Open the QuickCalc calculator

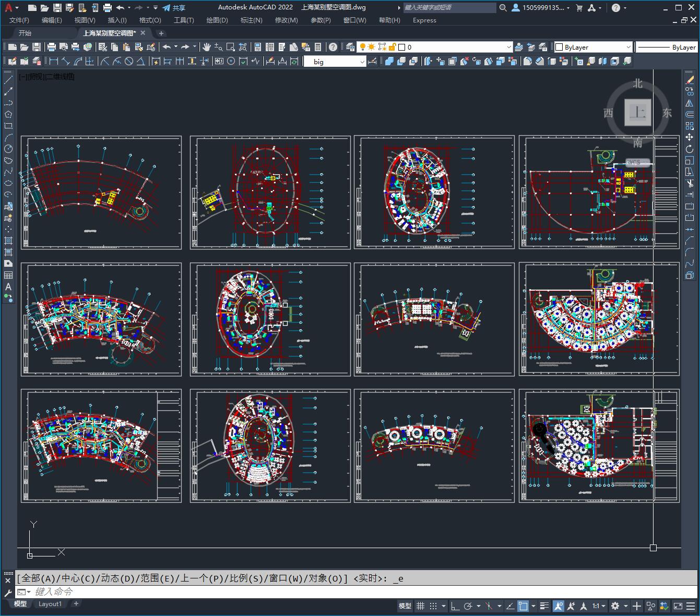click(x=318, y=47)
